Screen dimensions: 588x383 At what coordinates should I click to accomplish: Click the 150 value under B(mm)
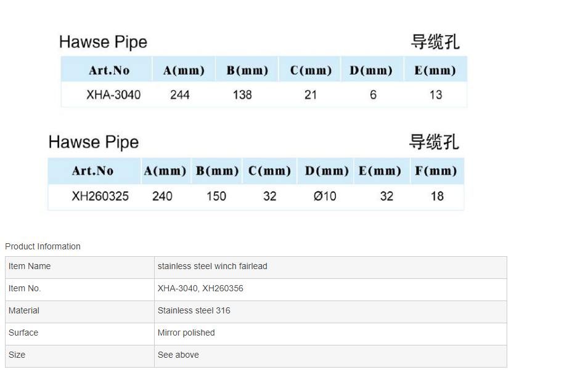tap(216, 196)
